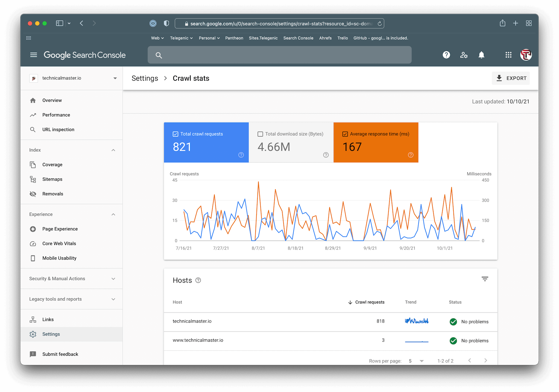Click the Safari share icon
The width and height of the screenshot is (559, 392).
click(502, 23)
